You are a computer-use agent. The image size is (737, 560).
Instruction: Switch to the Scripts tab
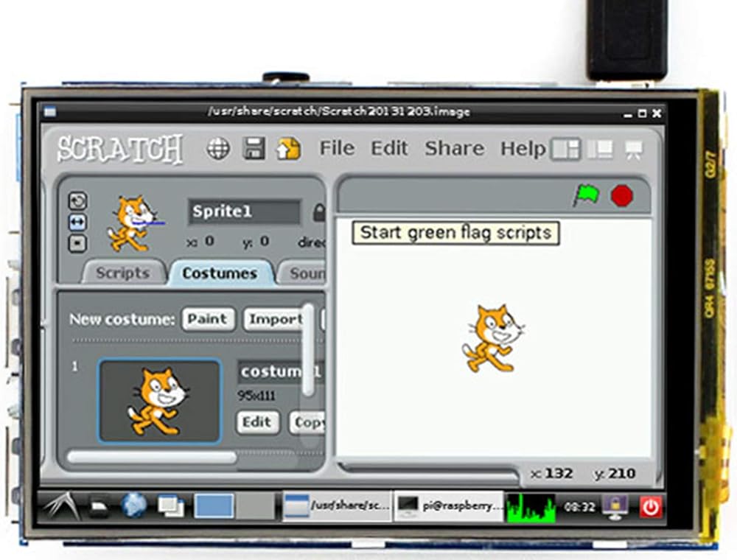[x=122, y=273]
